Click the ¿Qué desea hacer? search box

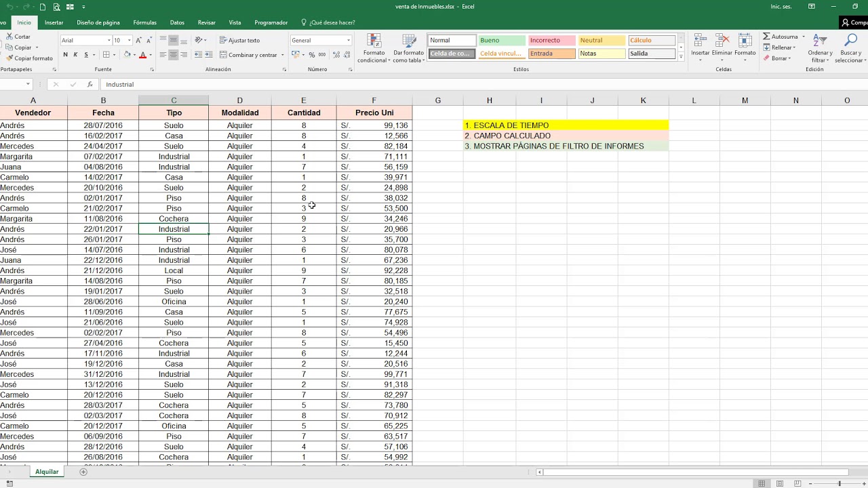coord(328,22)
